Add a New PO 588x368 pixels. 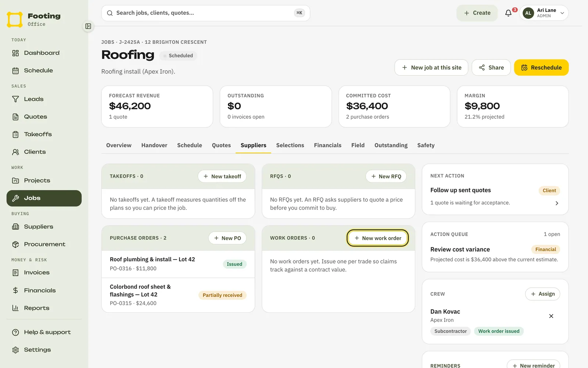227,238
